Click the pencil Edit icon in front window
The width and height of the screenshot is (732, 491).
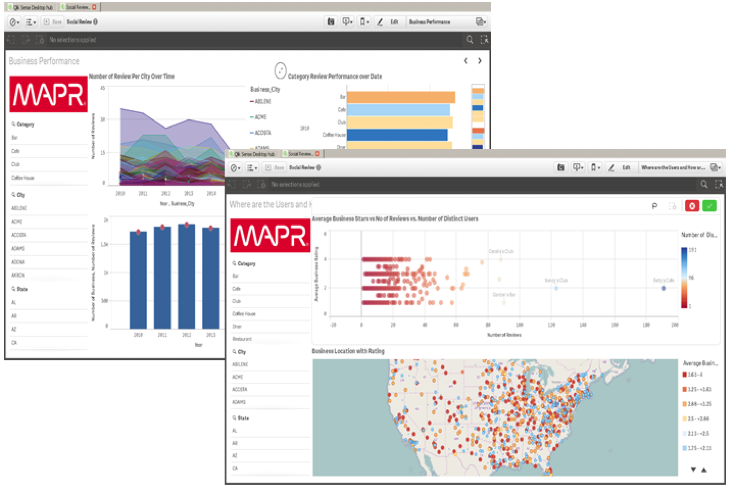612,167
